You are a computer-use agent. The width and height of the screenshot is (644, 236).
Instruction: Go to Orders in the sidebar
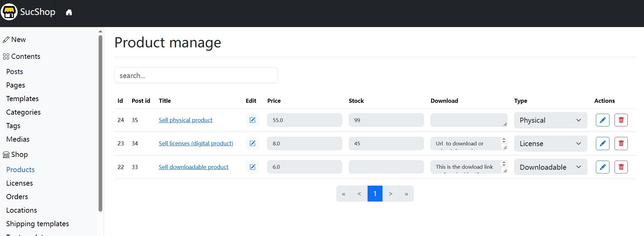coord(17,197)
